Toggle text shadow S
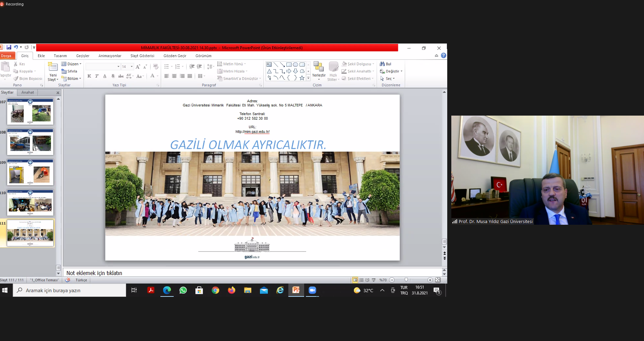Image resolution: width=644 pixels, height=341 pixels. coord(113,76)
